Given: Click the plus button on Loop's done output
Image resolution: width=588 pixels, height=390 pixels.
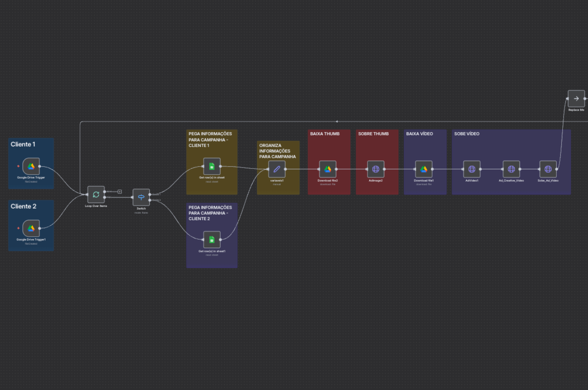Looking at the screenshot, I should [x=119, y=191].
